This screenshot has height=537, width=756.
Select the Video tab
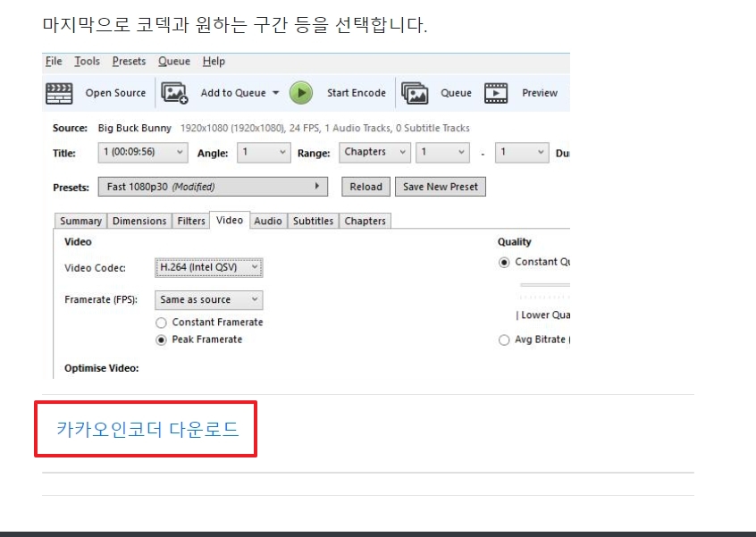tap(230, 220)
